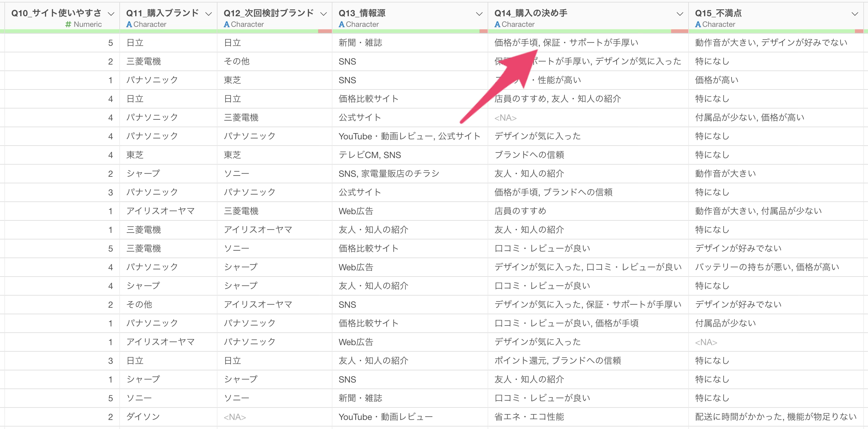The image size is (868, 429).
Task: Select cell YouTube・動画レビュー, 公式サイト
Action: (x=410, y=136)
